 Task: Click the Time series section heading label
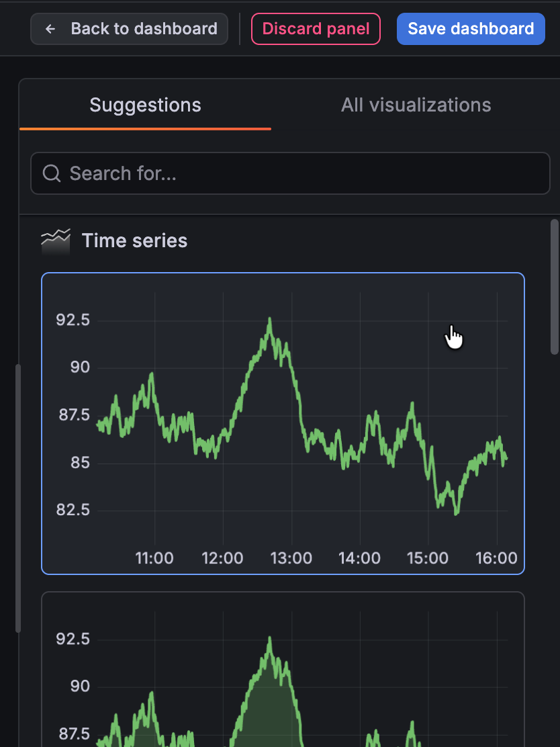134,240
